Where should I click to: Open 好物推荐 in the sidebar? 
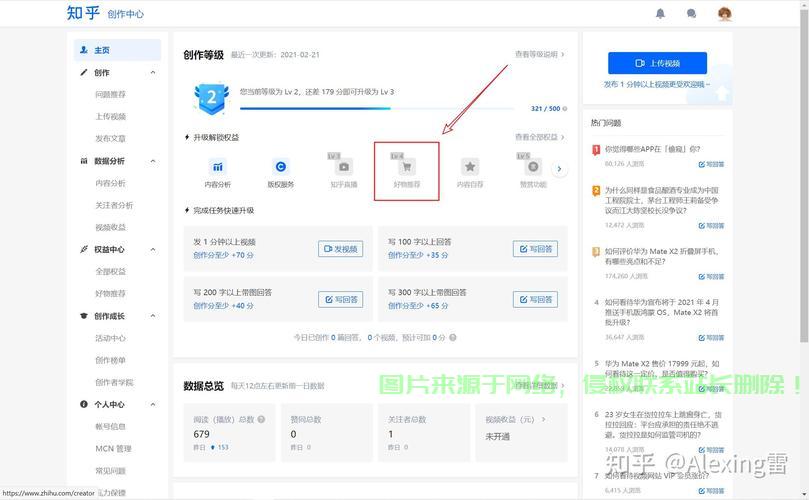tap(110, 294)
